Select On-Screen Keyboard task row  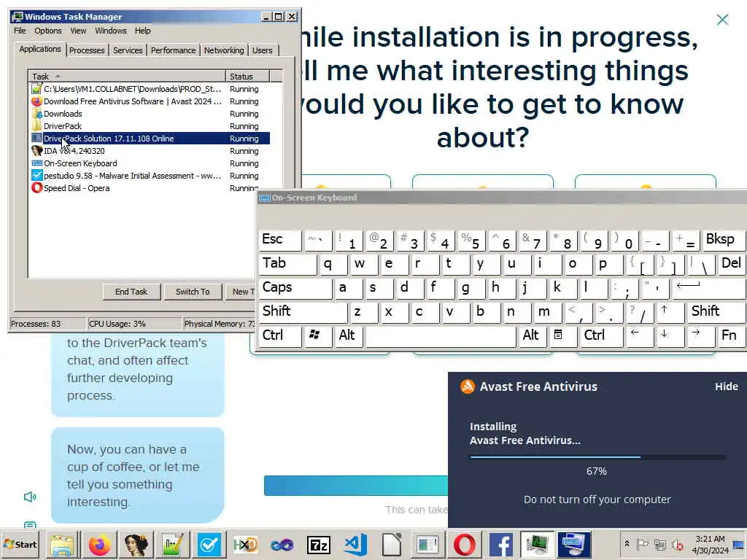coord(150,163)
